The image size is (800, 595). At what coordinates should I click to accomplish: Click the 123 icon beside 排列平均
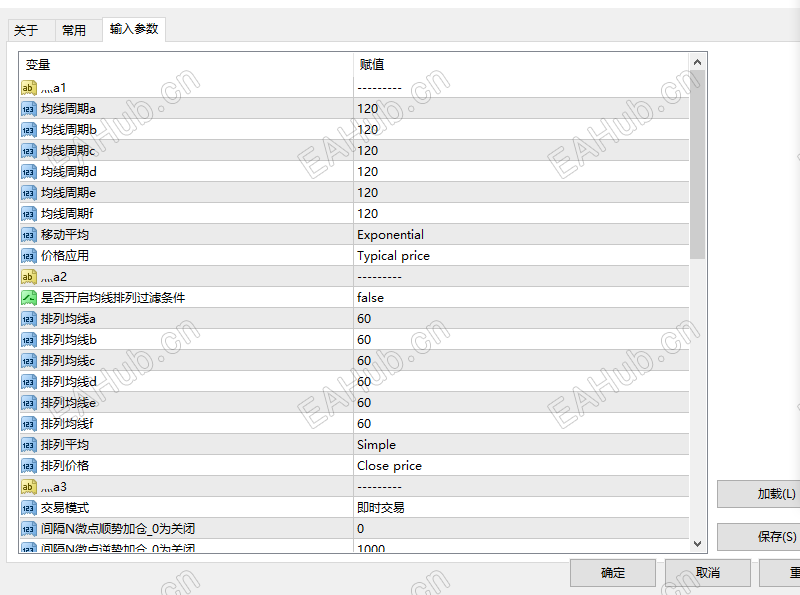(x=27, y=444)
